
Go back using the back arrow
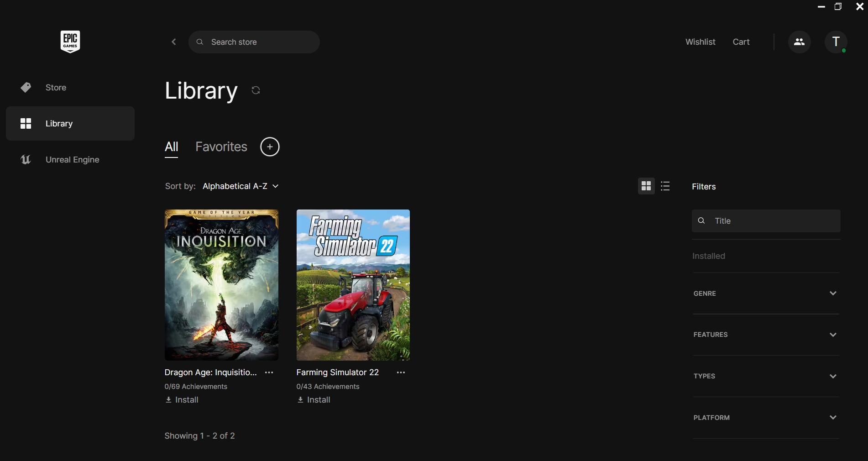pyautogui.click(x=174, y=42)
